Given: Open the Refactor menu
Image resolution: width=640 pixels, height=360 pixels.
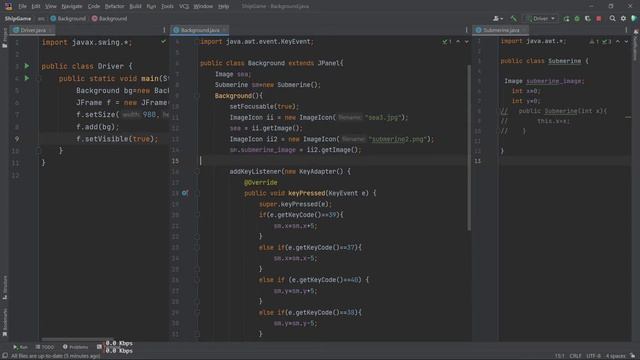Looking at the screenshot, I should tap(115, 7).
